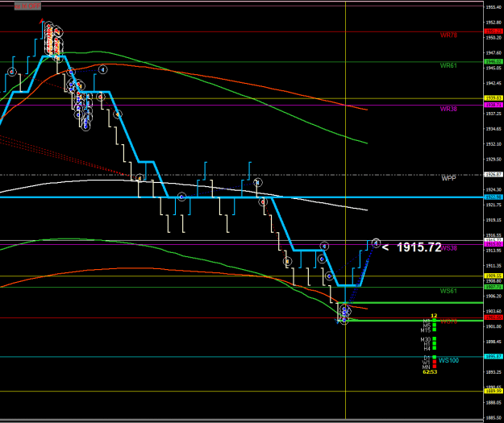Screen dimensions: 504x423
Task: Click the green M1 timeframe square
Action: (x=435, y=321)
